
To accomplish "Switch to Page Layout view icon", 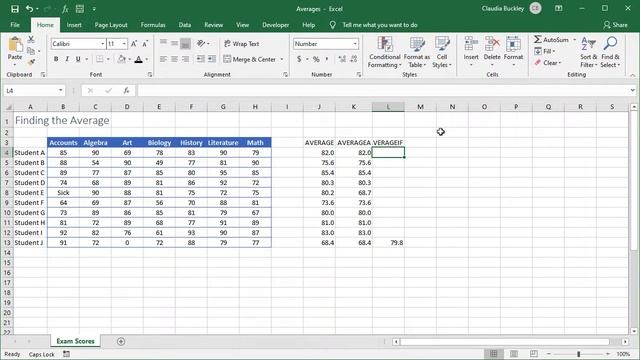I will pyautogui.click(x=514, y=353).
